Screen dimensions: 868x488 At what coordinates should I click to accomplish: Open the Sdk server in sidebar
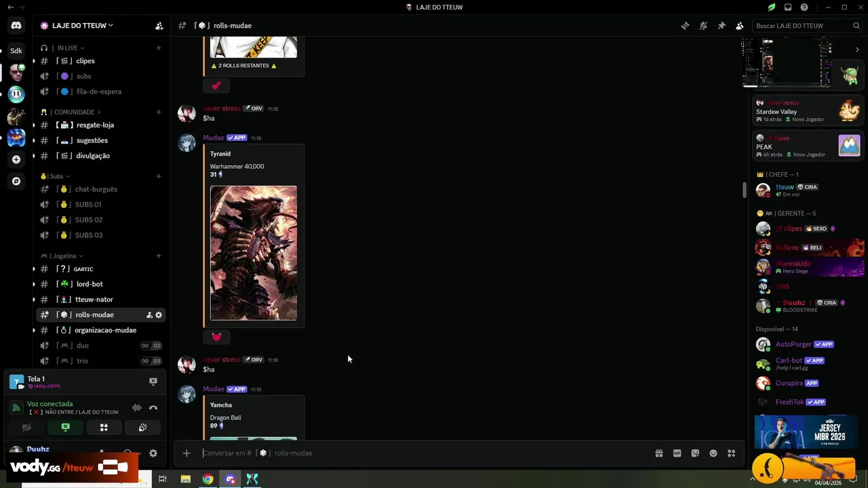(x=16, y=51)
